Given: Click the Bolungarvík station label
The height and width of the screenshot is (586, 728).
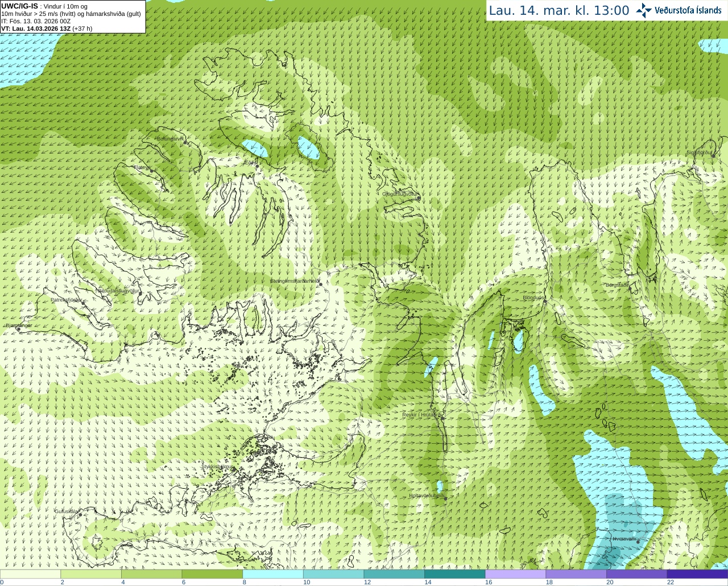Looking at the screenshot, I should pyautogui.click(x=171, y=139).
